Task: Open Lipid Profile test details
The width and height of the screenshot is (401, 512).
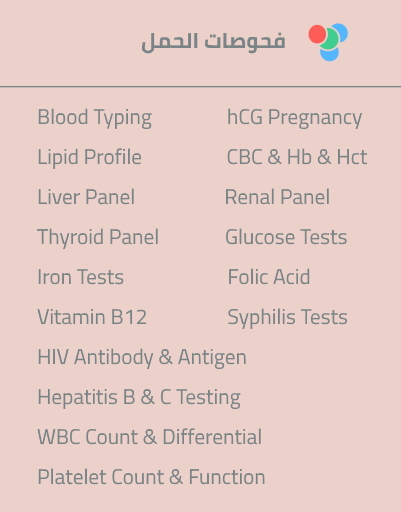Action: coord(89,158)
